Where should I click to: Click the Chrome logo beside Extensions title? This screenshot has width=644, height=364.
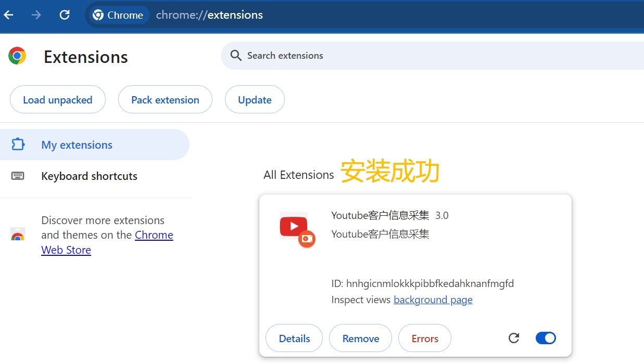(17, 56)
